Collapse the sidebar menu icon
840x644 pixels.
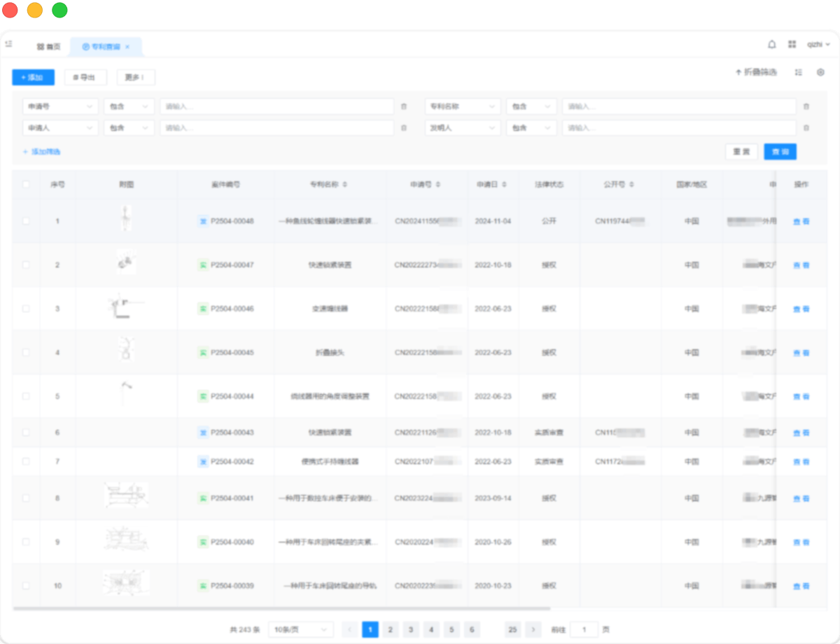(8, 44)
